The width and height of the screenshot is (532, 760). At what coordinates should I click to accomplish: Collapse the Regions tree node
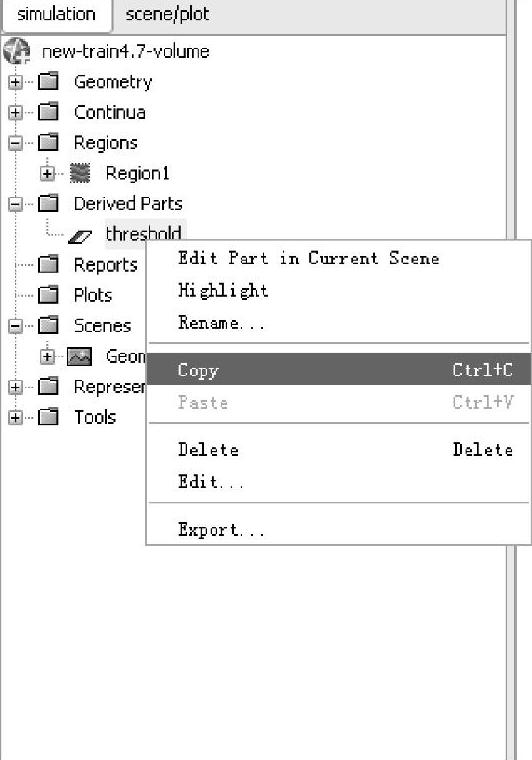pyautogui.click(x=16, y=143)
